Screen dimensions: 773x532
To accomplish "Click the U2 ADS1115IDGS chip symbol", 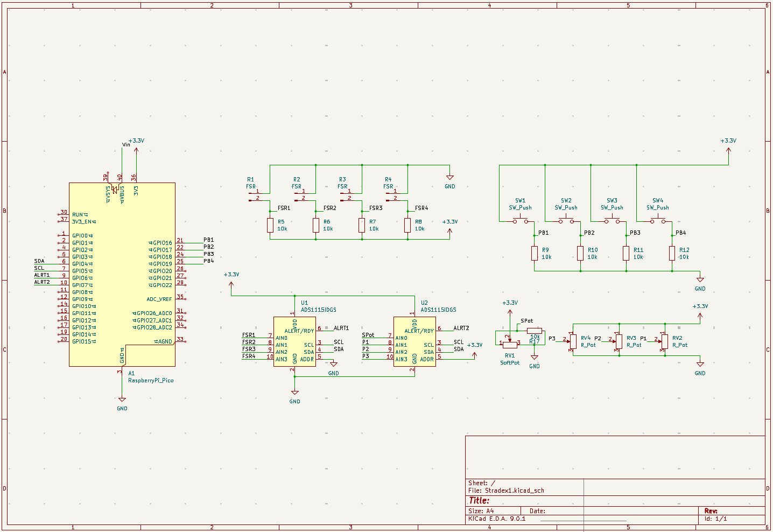I will pyautogui.click(x=414, y=342).
